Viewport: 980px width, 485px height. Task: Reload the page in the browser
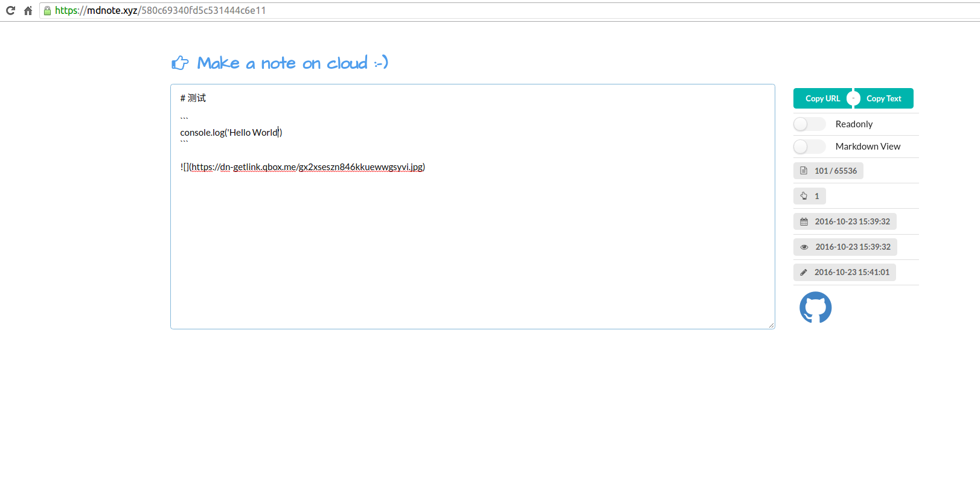(x=10, y=10)
